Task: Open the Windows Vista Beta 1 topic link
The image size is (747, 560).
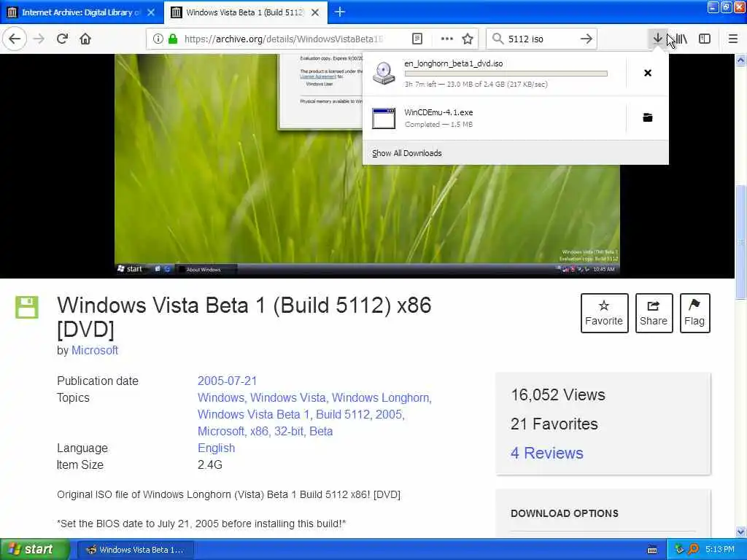Action: point(253,414)
